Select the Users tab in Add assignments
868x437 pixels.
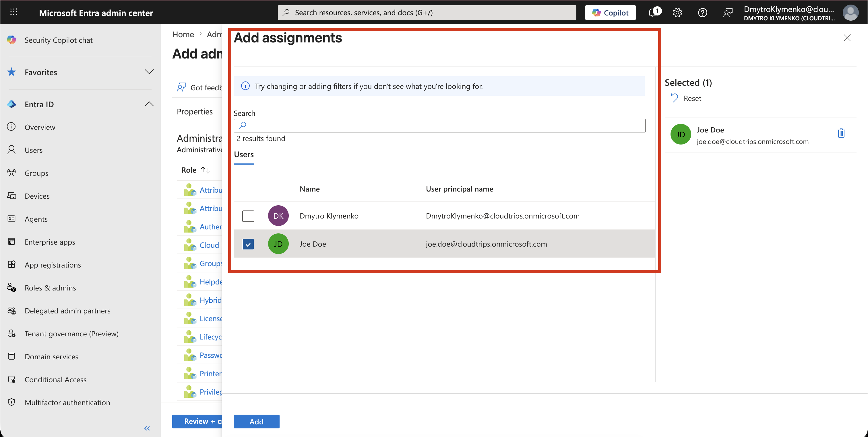pyautogui.click(x=244, y=155)
